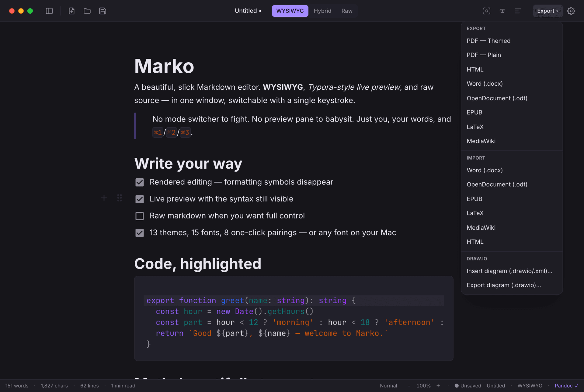
Task: Open settings with the gear icon
Action: pyautogui.click(x=571, y=11)
